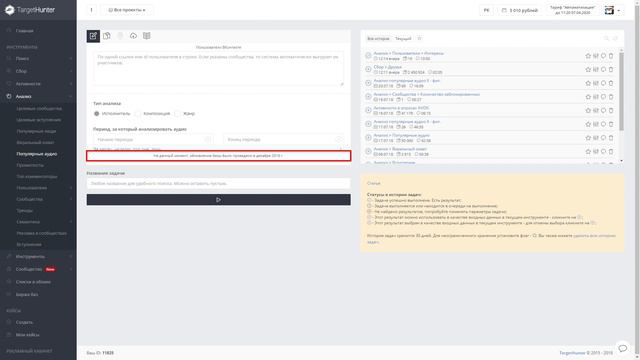Open 'Реклама в сообществах' submenu item
The image size is (640, 360).
[42, 233]
